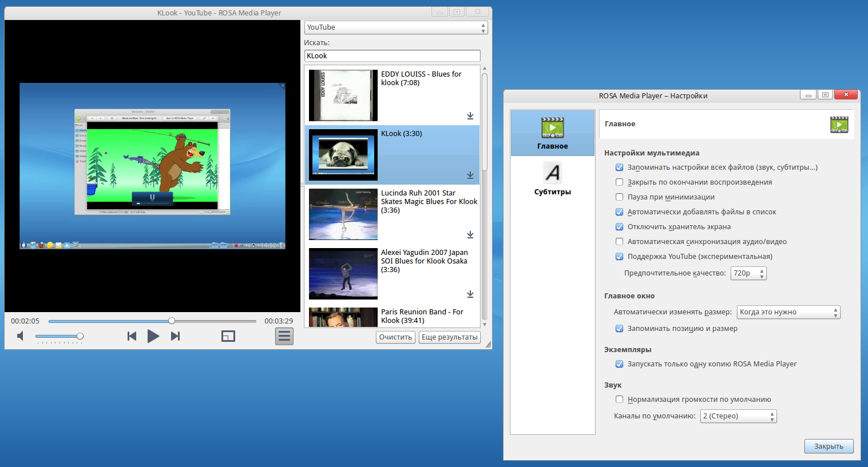Click the 'Закрыть' button in settings

coord(829,446)
